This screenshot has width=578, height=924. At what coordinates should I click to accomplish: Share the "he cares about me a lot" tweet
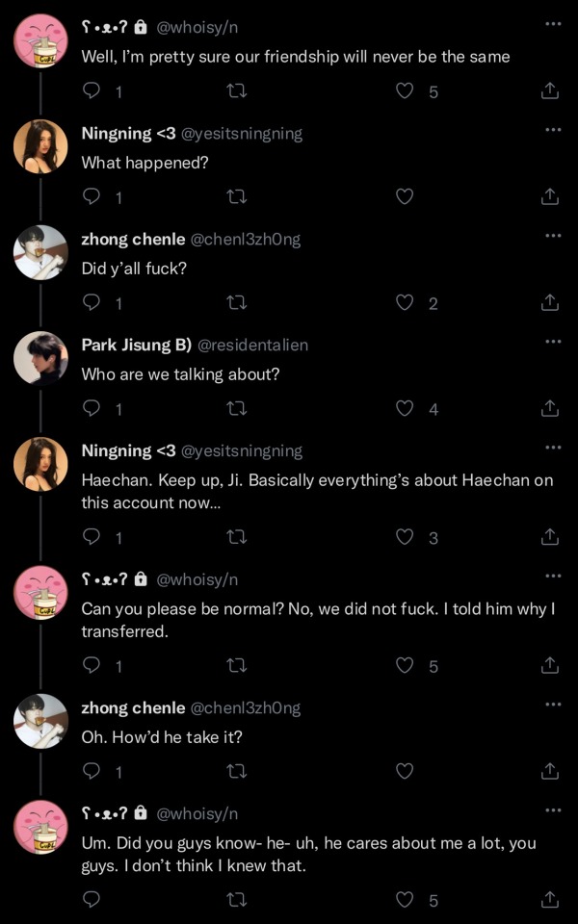tap(549, 899)
